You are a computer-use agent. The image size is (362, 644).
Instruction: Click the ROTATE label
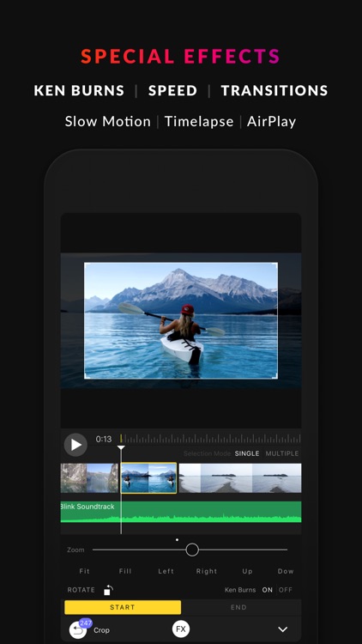pos(81,590)
